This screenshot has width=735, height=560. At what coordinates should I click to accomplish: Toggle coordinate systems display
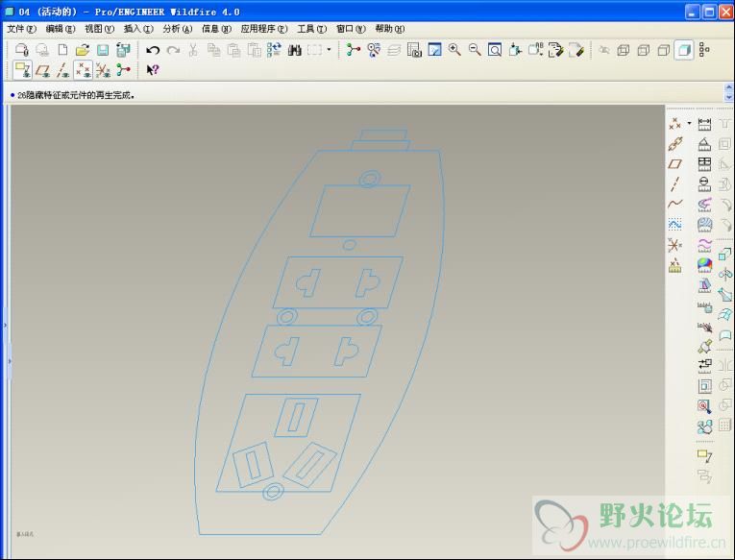[103, 70]
